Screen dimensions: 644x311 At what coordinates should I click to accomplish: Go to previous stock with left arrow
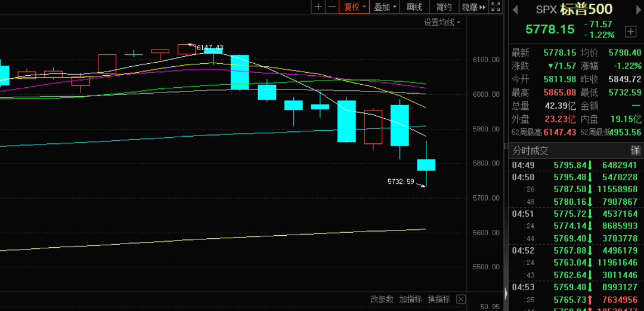tap(516, 9)
